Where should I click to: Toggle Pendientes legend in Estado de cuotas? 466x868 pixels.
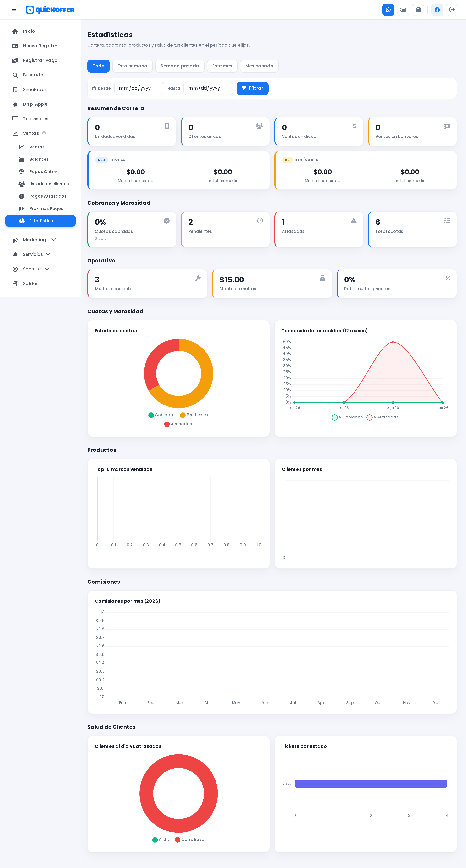pyautogui.click(x=194, y=415)
